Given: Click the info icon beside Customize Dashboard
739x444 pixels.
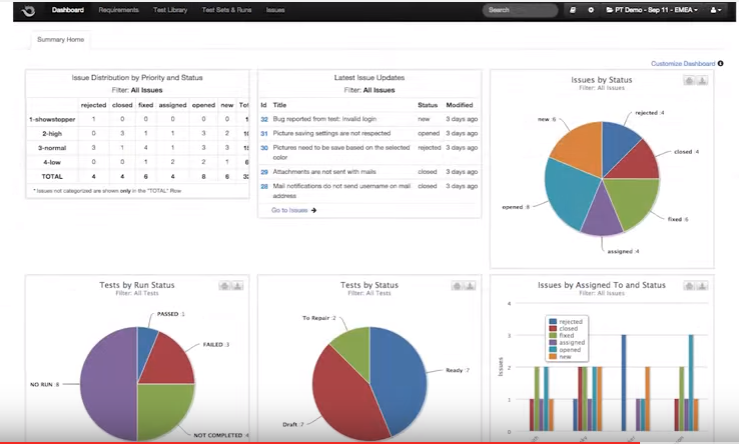Looking at the screenshot, I should [721, 63].
